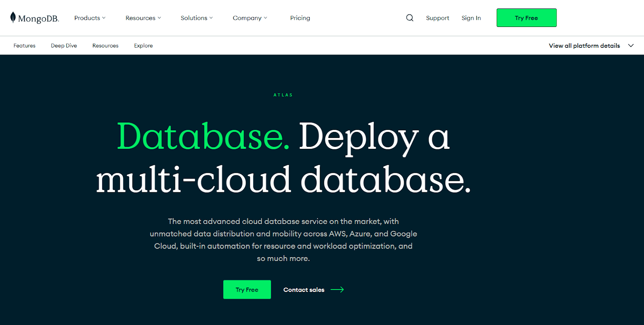Select the Explore sub-navigation tab
Viewport: 644px width, 325px height.
pos(143,45)
